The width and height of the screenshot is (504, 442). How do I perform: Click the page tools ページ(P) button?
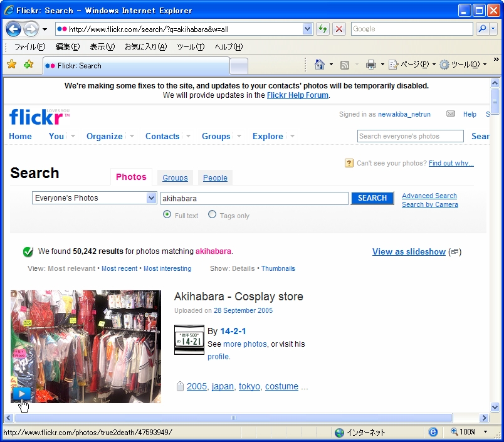coord(412,65)
